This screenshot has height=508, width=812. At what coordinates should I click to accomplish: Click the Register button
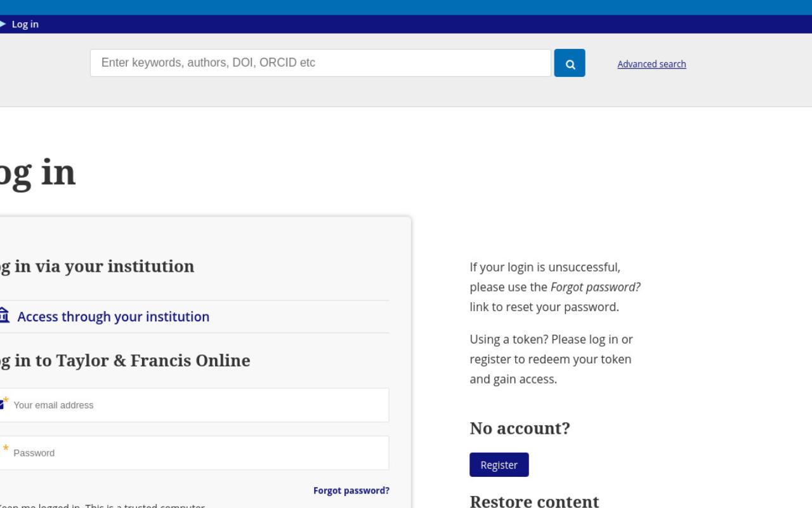tap(499, 465)
